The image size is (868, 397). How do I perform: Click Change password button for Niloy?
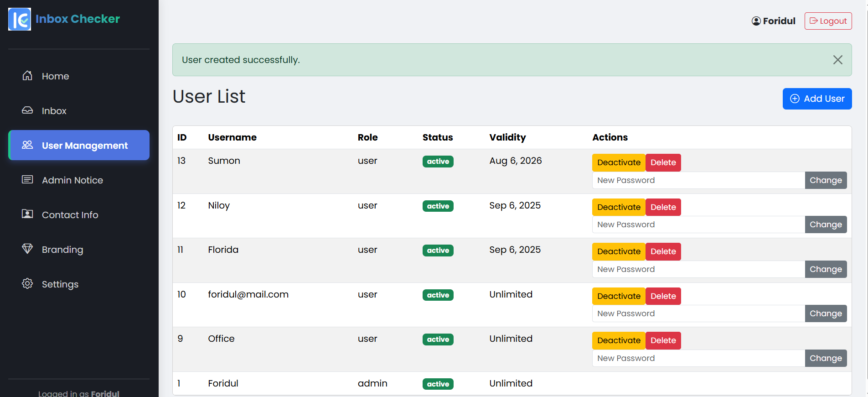click(x=826, y=225)
